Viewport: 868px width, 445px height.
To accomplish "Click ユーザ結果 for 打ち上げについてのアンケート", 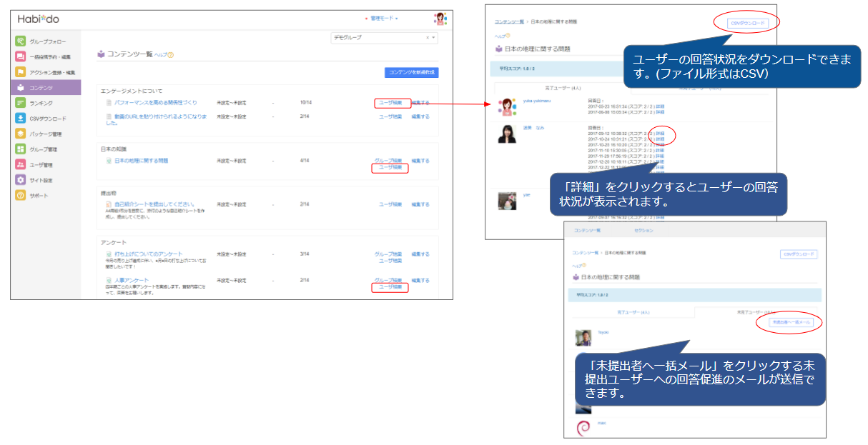I will 390,261.
